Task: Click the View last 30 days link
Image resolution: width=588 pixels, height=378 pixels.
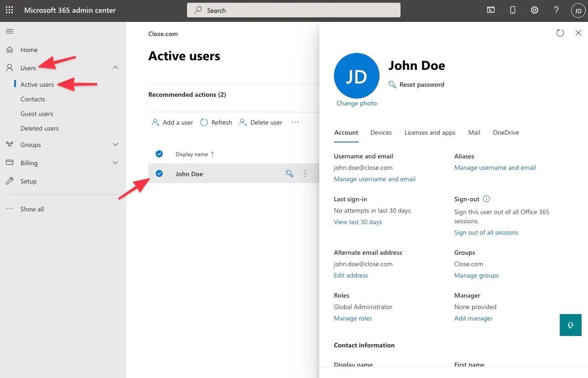Action: (x=358, y=222)
